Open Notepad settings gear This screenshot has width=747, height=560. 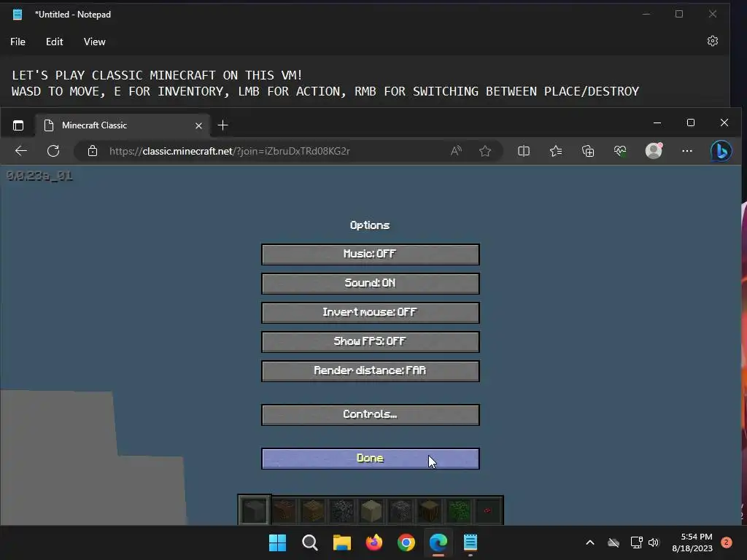tap(712, 41)
